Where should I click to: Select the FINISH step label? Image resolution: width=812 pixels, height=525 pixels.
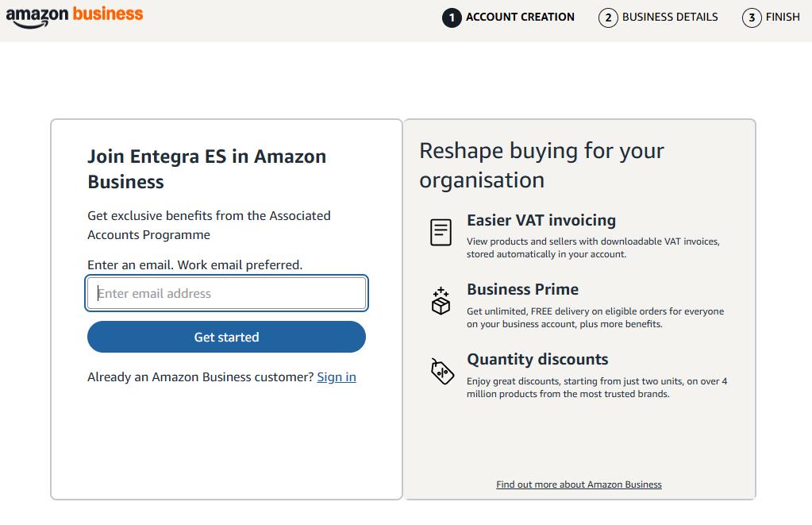pos(783,17)
